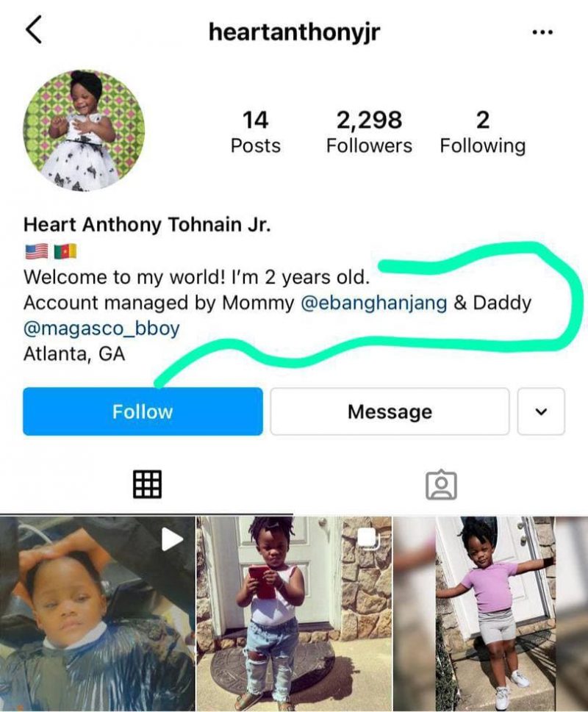Image resolution: width=588 pixels, height=712 pixels.
Task: Tap the video play icon on the haircut post
Action: point(172,539)
